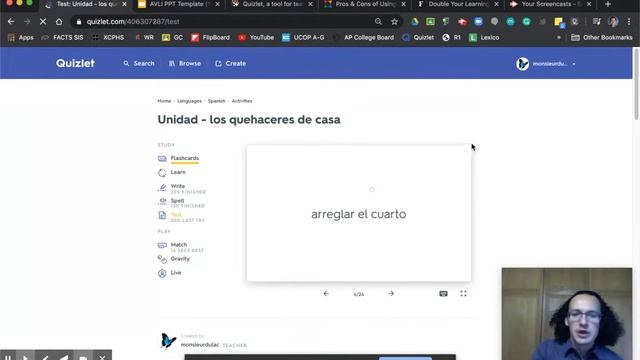This screenshot has height=360, width=640.
Task: Open the Lexico bookmark
Action: pos(484,38)
